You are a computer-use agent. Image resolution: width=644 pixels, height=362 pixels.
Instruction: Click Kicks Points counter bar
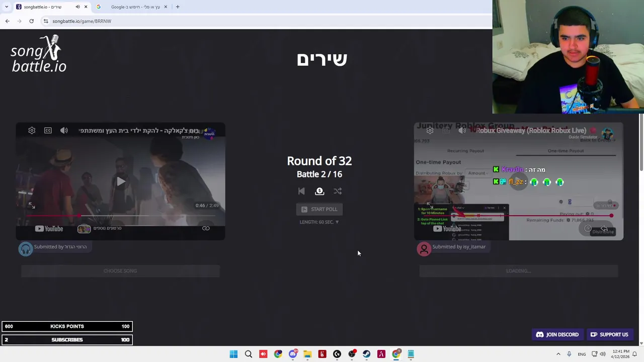point(67,327)
